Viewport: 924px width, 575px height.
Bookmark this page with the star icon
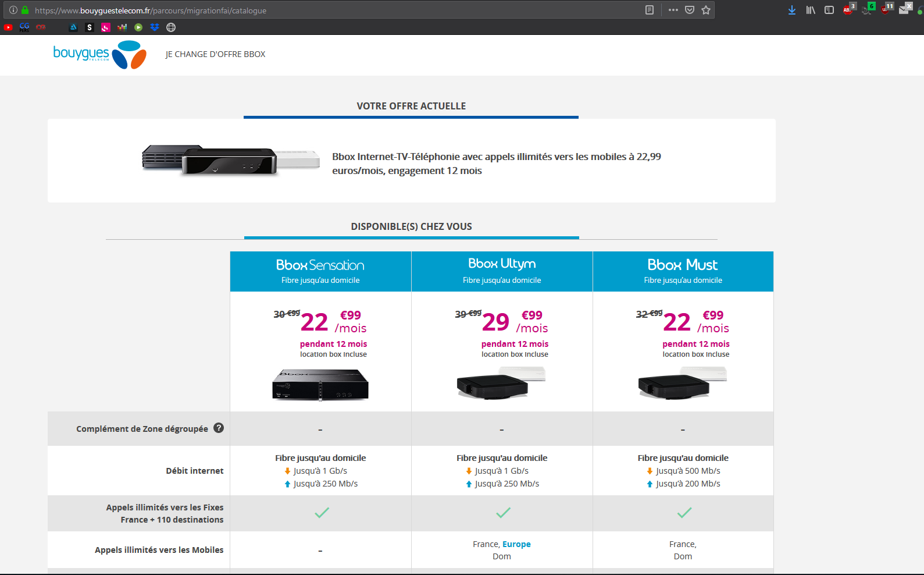pos(706,10)
